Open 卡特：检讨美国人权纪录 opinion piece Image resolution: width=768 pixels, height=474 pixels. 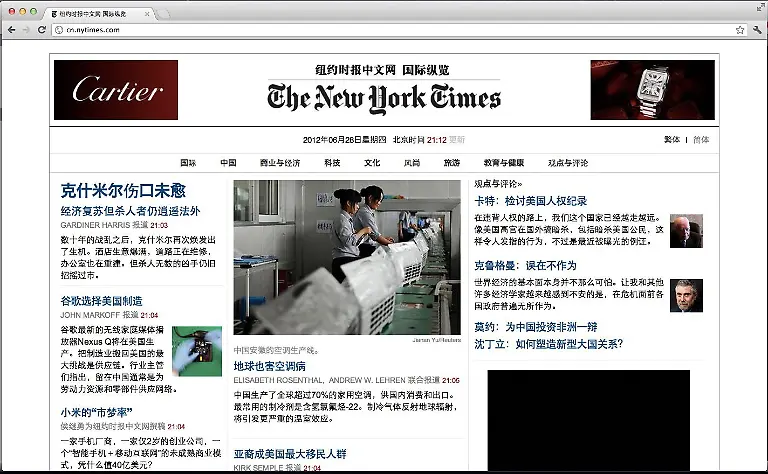(x=530, y=201)
